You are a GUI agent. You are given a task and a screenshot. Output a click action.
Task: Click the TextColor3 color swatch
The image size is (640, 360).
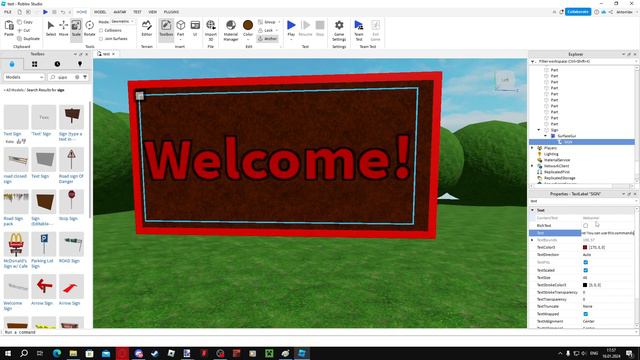[585, 247]
